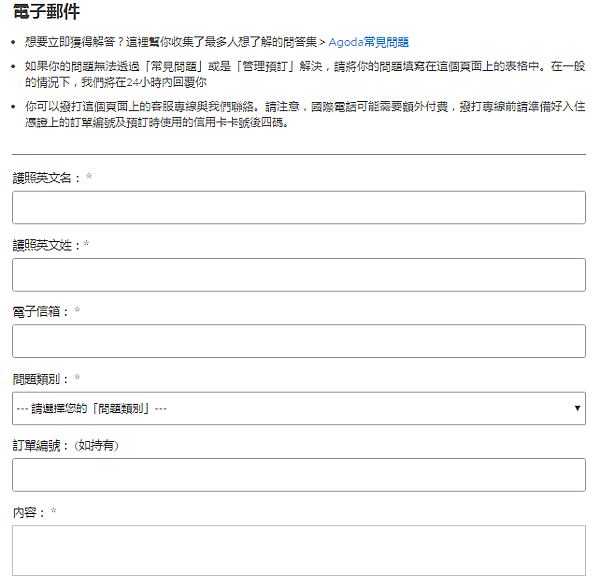The height and width of the screenshot is (587, 600).
Task: Click the horizontal divider above the form
Action: (x=298, y=154)
